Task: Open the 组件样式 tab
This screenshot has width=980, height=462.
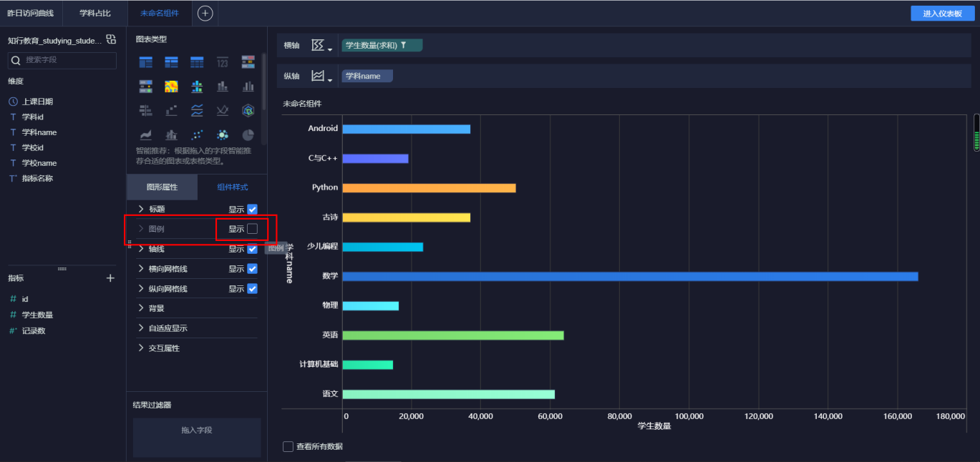Action: coord(232,187)
